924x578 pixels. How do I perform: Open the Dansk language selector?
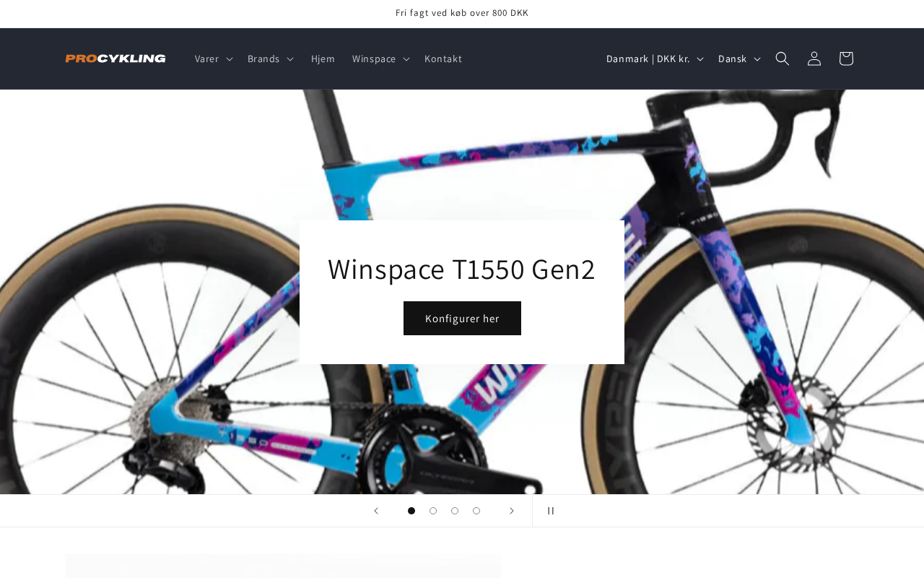click(739, 59)
